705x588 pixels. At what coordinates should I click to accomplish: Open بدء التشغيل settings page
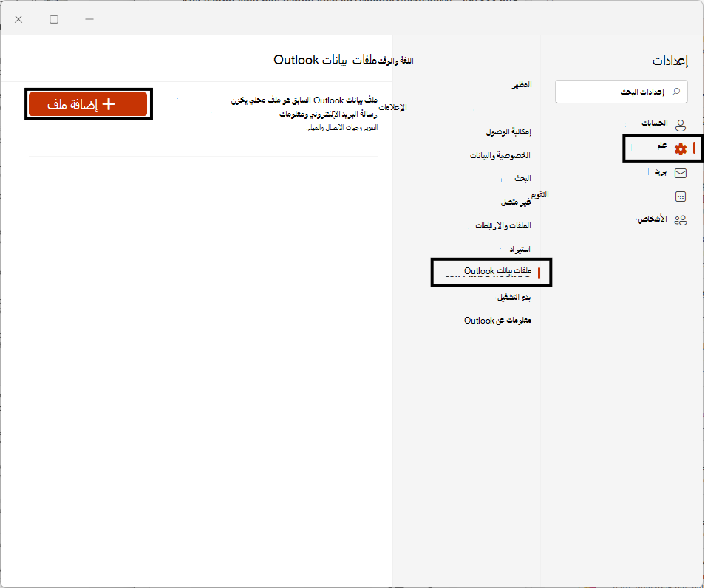[514, 297]
